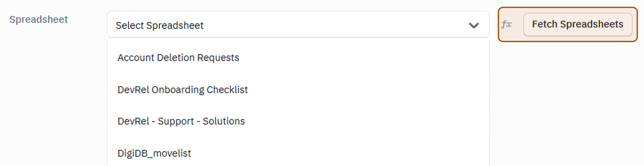Click the highlighted Fetch Spreadsheets control
Screen dimensions: 644x166
(577, 24)
